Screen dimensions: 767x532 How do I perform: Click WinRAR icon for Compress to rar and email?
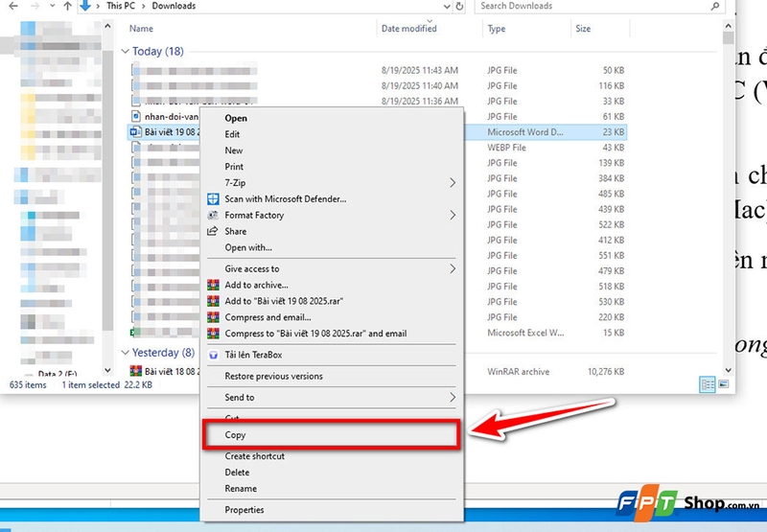point(213,333)
